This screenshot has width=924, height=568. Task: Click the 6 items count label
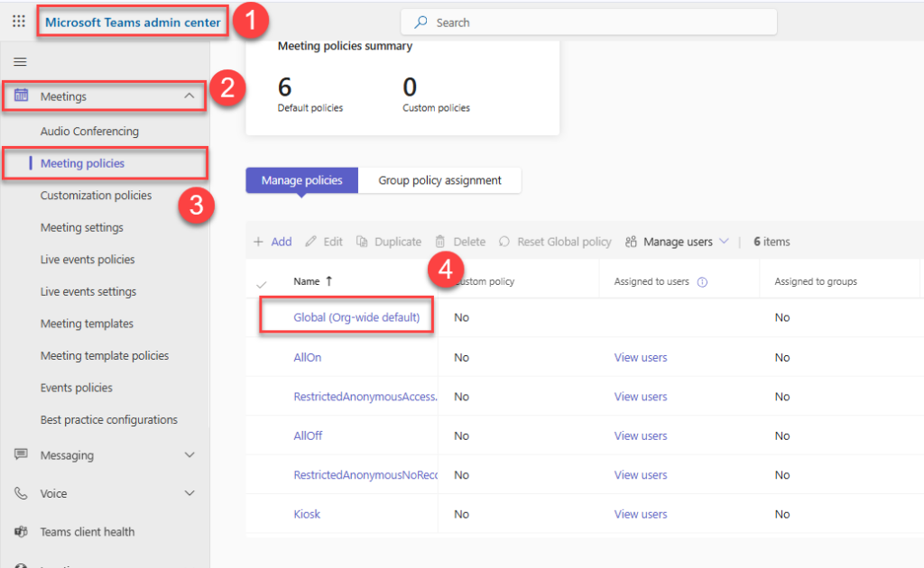click(x=772, y=242)
